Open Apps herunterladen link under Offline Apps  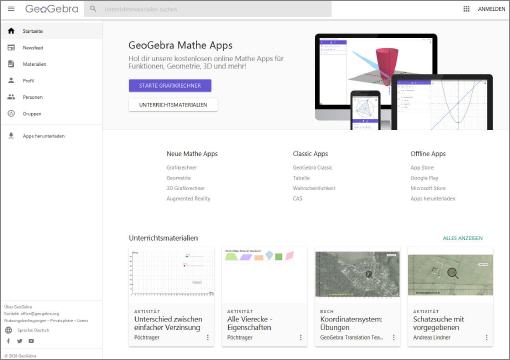(x=433, y=198)
